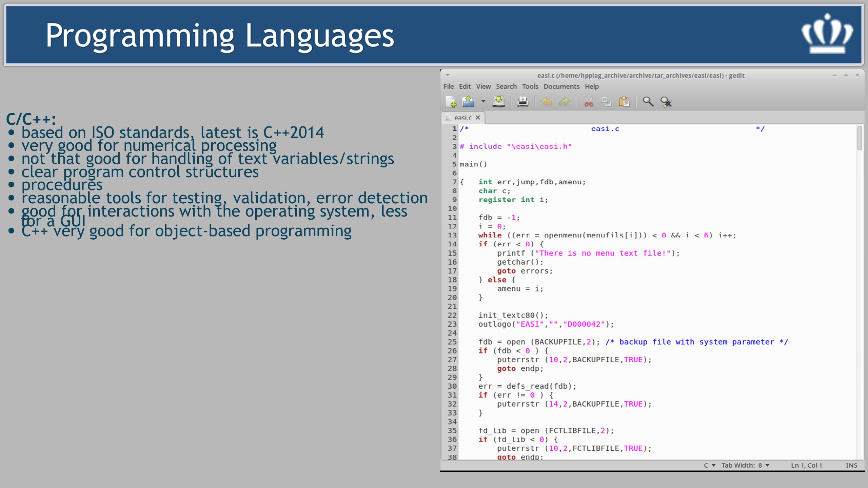Click the 'register int i;' code line
This screenshot has height=488, width=868.
pyautogui.click(x=513, y=200)
